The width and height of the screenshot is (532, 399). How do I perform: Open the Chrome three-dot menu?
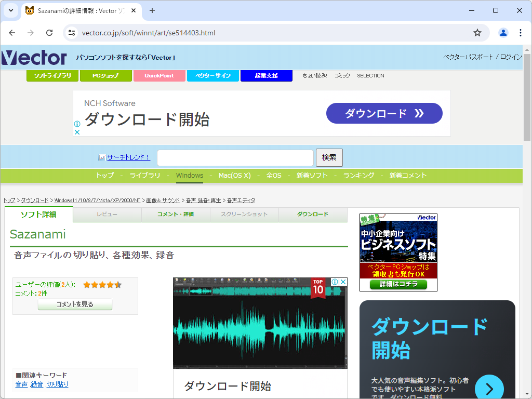click(x=521, y=32)
